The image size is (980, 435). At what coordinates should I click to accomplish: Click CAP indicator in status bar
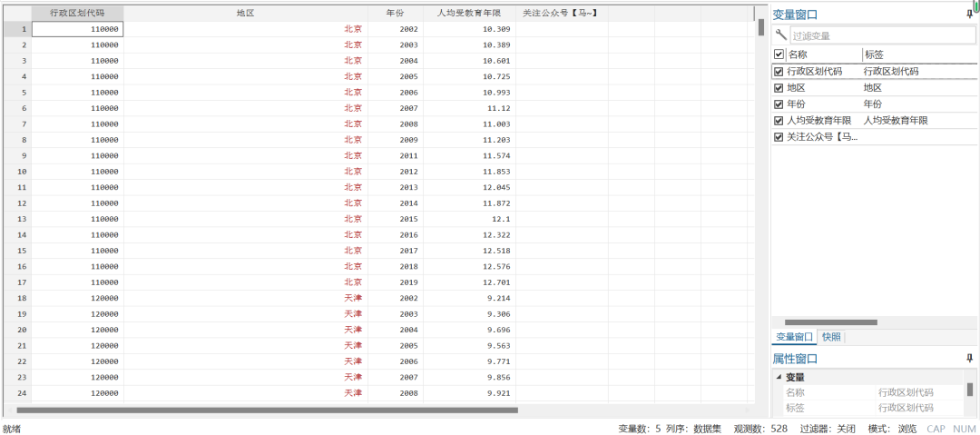(x=936, y=429)
